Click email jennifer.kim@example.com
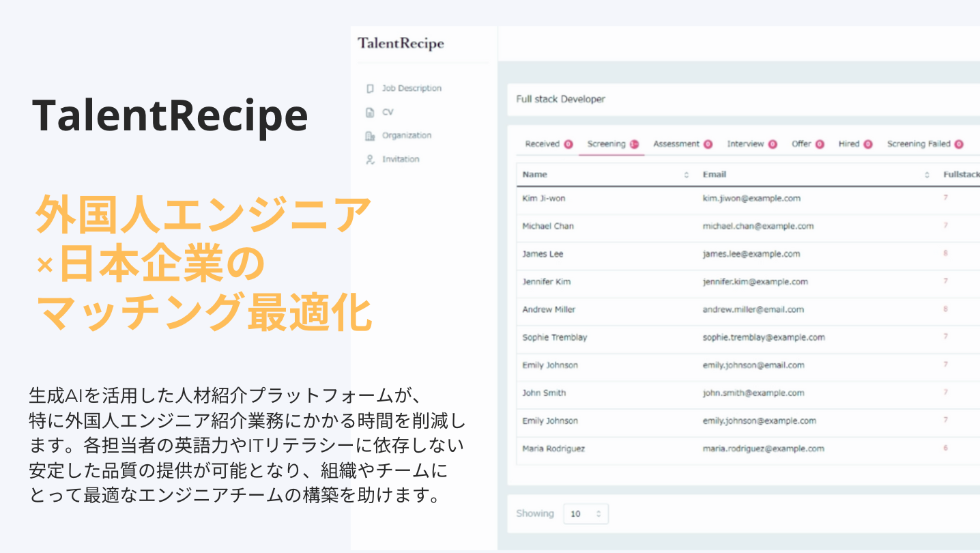 755,282
